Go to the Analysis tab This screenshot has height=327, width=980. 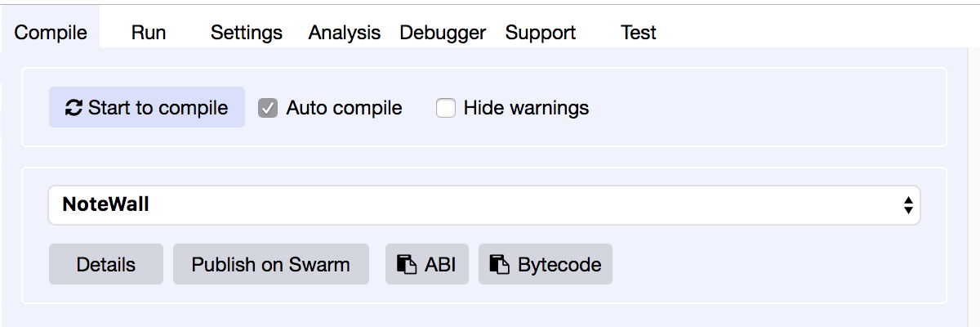[x=344, y=33]
